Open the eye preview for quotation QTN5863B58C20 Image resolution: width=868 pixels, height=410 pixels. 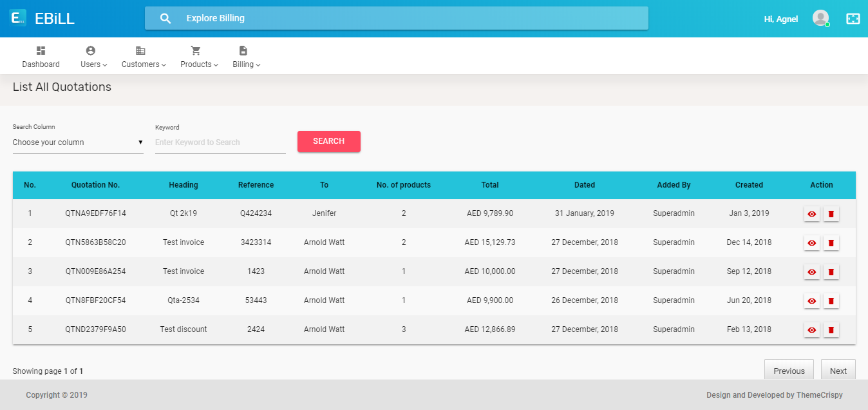click(x=812, y=242)
